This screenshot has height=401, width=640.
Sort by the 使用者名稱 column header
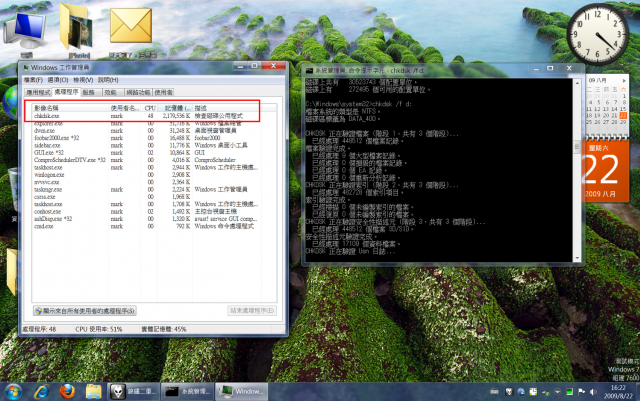[125, 108]
